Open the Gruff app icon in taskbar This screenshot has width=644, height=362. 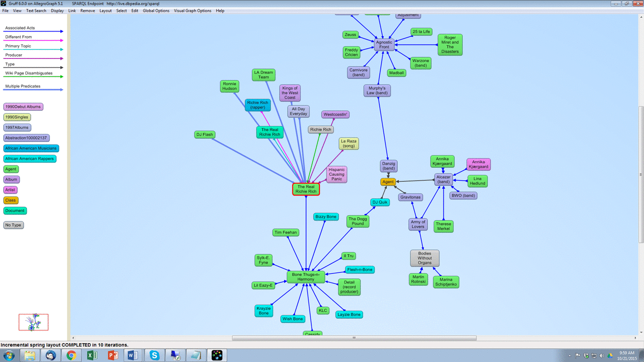(x=217, y=355)
